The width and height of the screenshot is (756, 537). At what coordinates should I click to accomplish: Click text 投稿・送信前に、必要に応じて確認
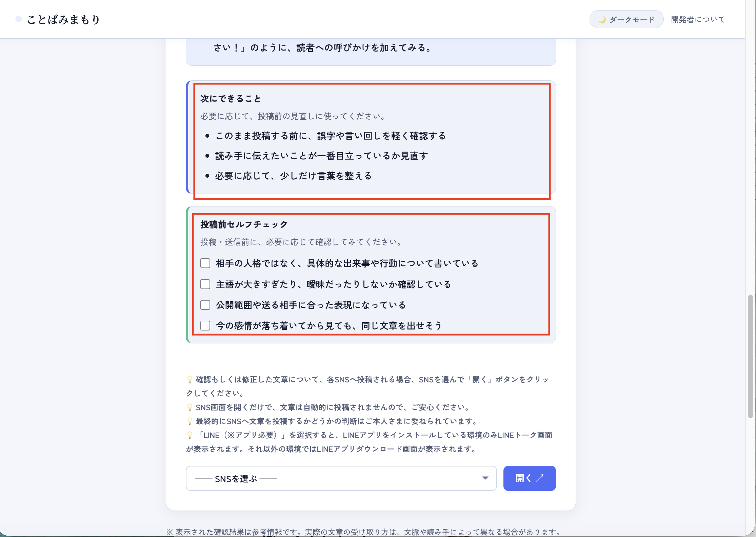(x=301, y=242)
